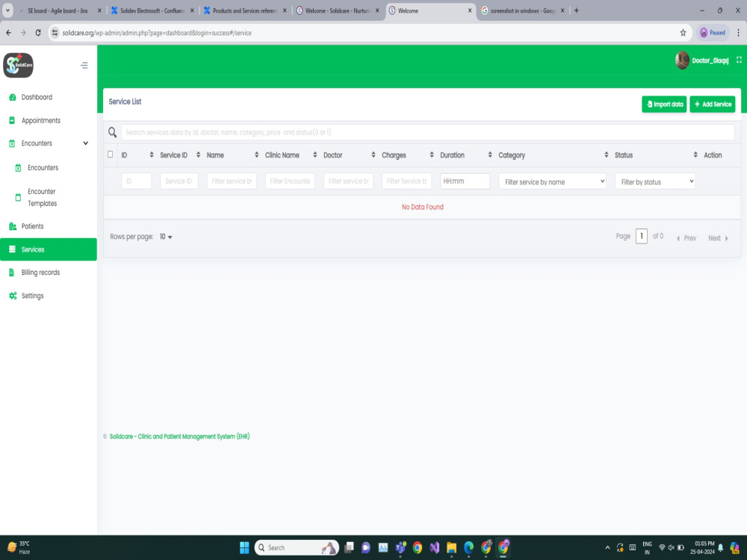This screenshot has width=747, height=560.
Task: Switch to SE board Jira tab
Action: click(x=60, y=10)
